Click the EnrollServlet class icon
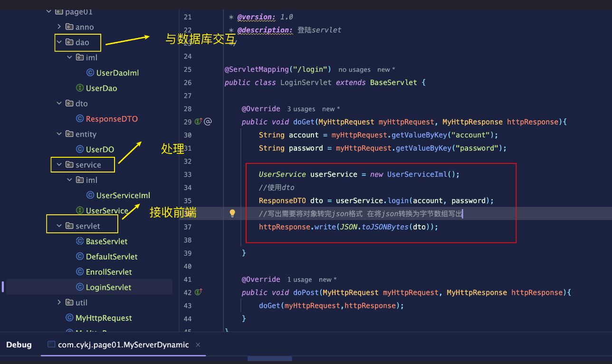 80,272
